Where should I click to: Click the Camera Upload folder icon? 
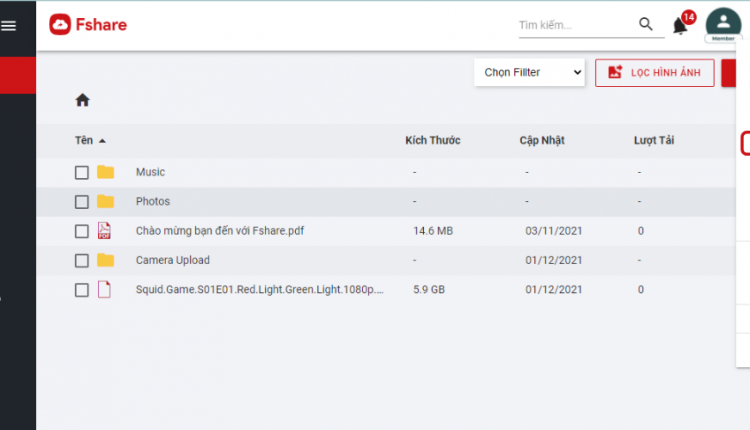[105, 260]
